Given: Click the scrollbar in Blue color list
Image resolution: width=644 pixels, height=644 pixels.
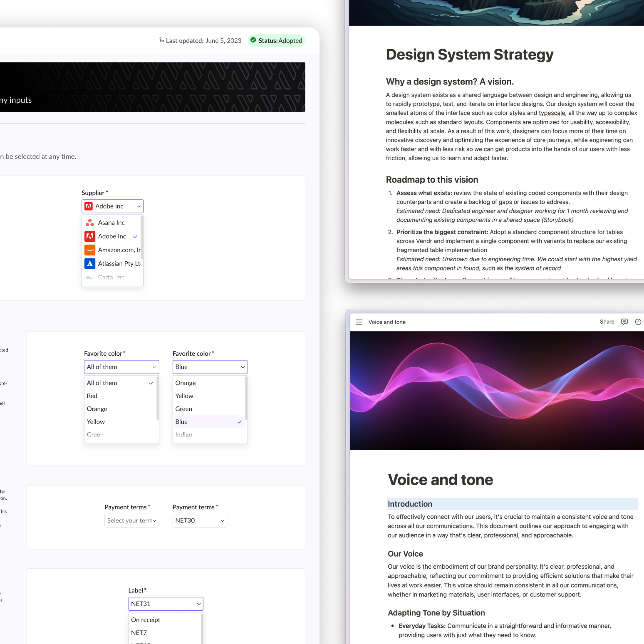Looking at the screenshot, I should pyautogui.click(x=246, y=398).
